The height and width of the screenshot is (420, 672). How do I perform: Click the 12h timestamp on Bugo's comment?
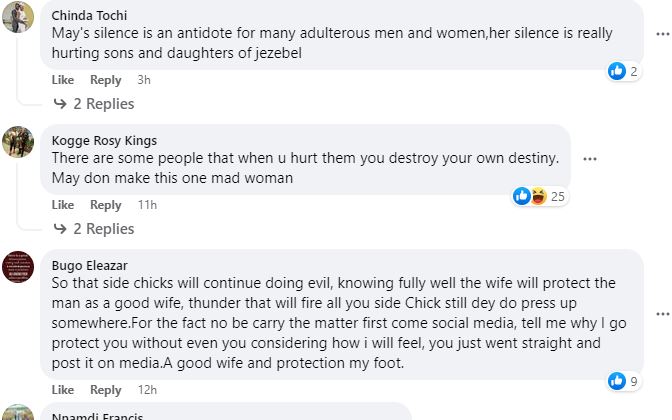point(147,390)
